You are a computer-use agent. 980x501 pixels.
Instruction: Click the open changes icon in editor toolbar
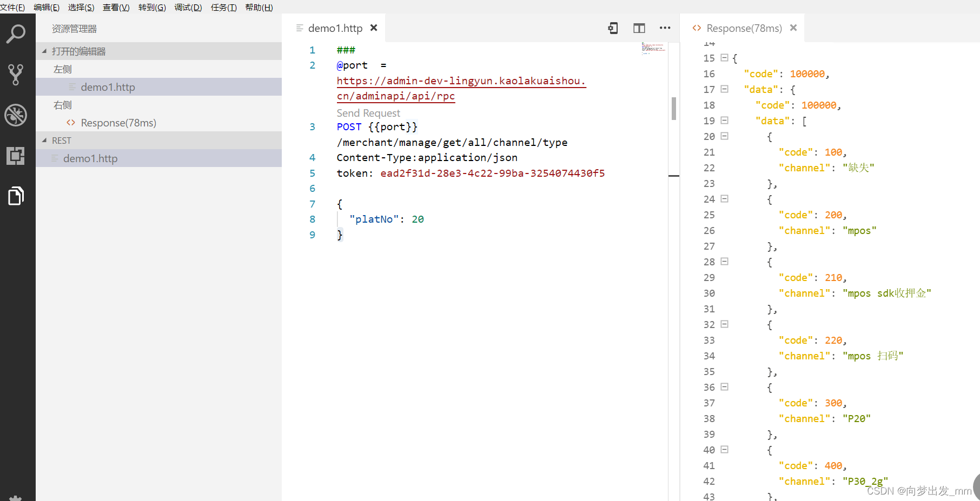click(x=613, y=28)
